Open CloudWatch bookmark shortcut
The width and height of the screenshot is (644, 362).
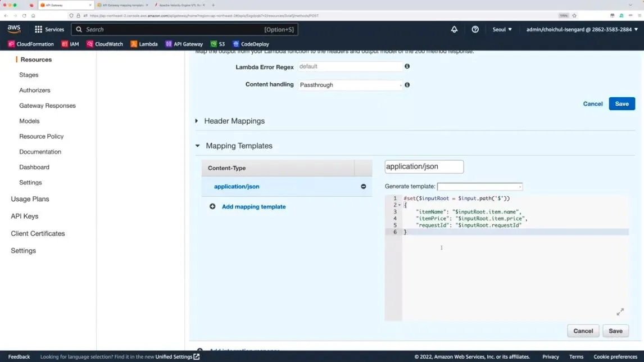click(x=105, y=44)
